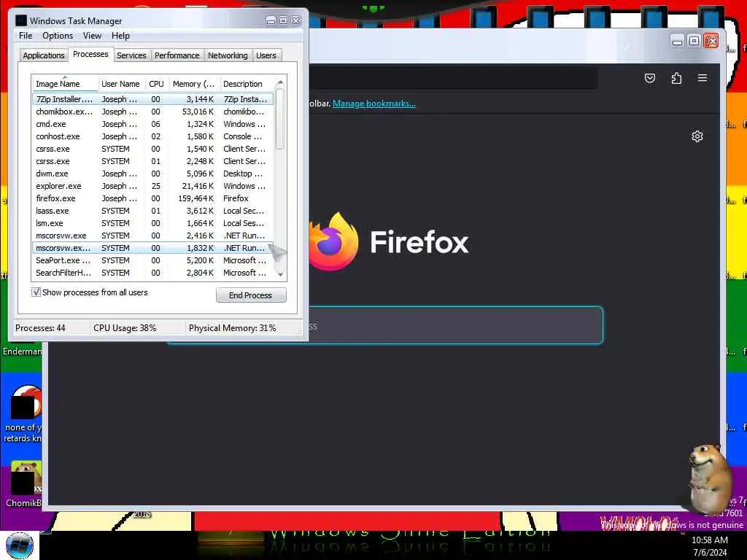The height and width of the screenshot is (560, 747).
Task: Click the Firefox logo on new tab page
Action: (x=333, y=241)
